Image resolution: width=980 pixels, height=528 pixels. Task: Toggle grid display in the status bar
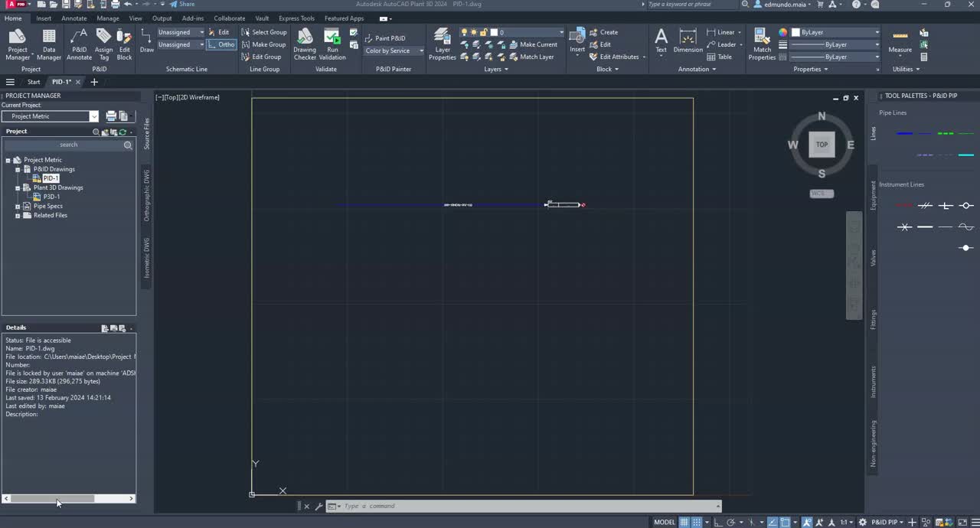click(684, 522)
